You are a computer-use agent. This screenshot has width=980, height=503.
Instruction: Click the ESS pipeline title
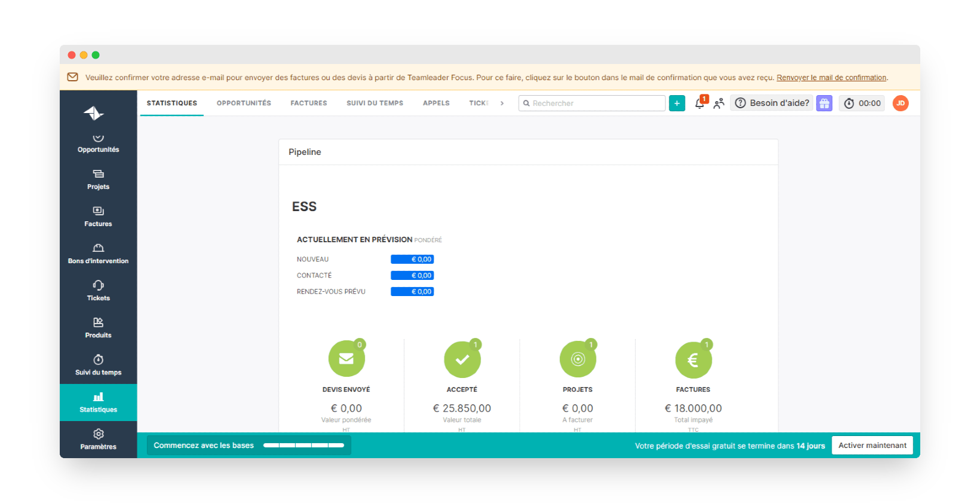304,206
